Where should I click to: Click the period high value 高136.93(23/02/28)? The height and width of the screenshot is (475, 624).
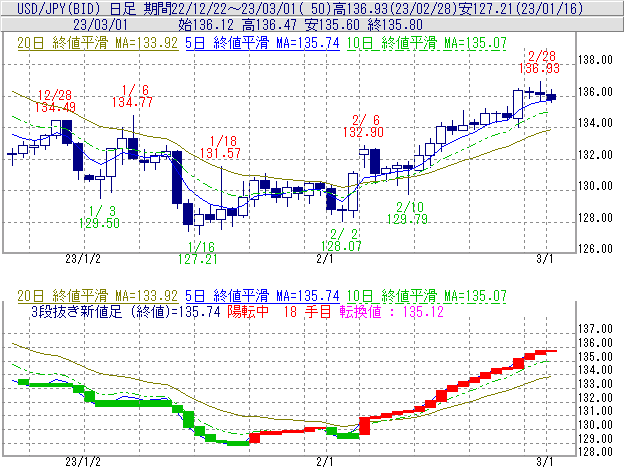[x=397, y=8]
